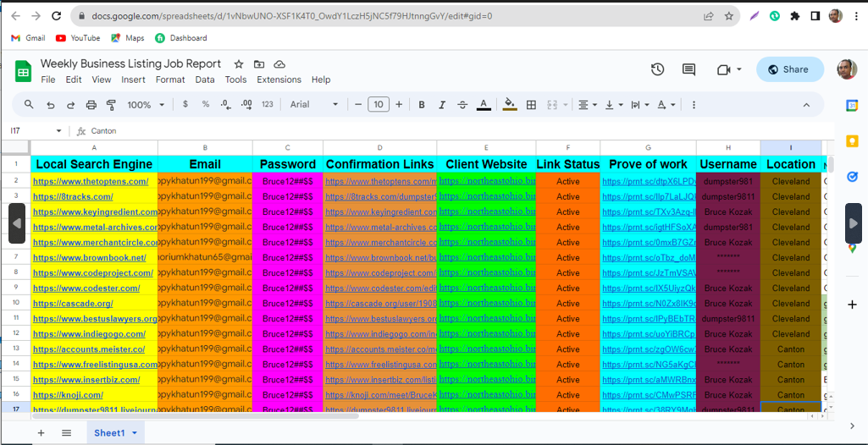
Task: Open Google Keep side panel
Action: (852, 141)
